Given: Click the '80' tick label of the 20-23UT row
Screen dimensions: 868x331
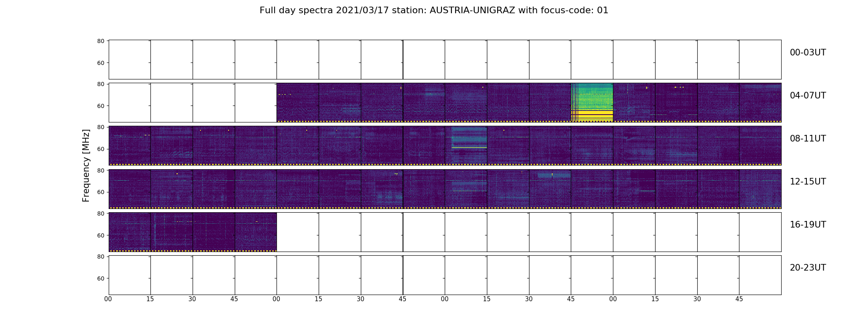Looking at the screenshot, I should [100, 257].
